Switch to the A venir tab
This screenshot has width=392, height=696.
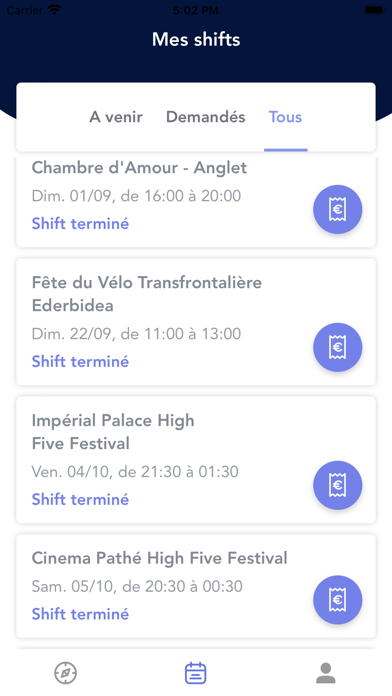(x=116, y=117)
